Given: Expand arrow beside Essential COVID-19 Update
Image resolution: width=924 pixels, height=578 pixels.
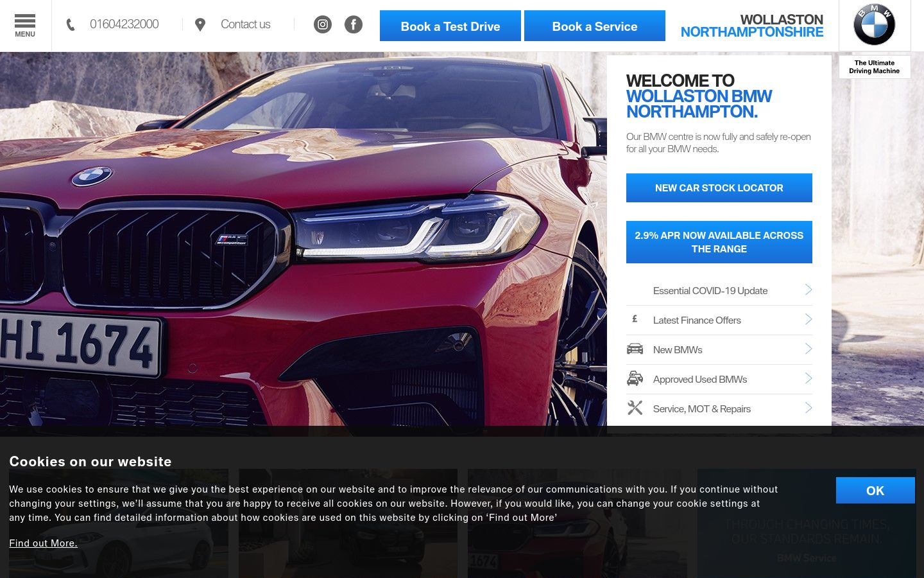Looking at the screenshot, I should (x=809, y=290).
